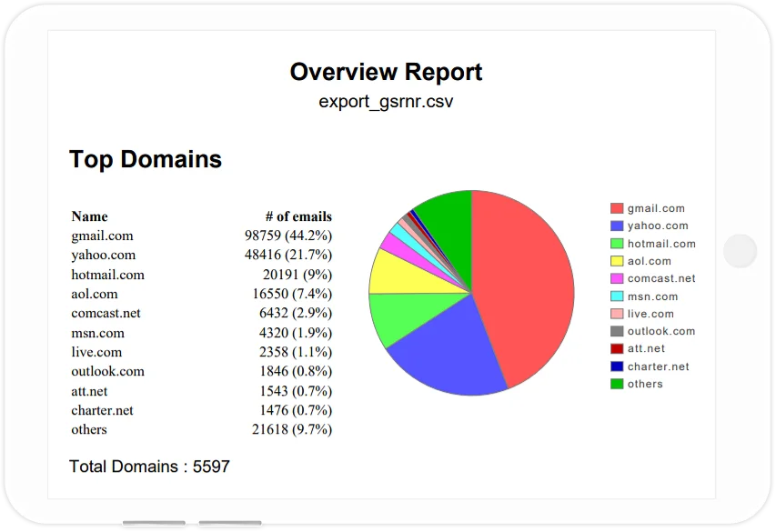Click the 'Name' column header
Viewport: 776px width, 532px height.
(89, 216)
